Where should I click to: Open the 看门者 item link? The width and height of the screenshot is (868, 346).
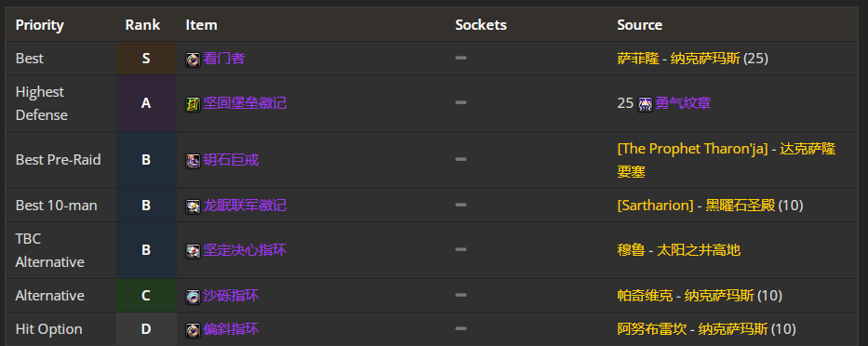223,58
